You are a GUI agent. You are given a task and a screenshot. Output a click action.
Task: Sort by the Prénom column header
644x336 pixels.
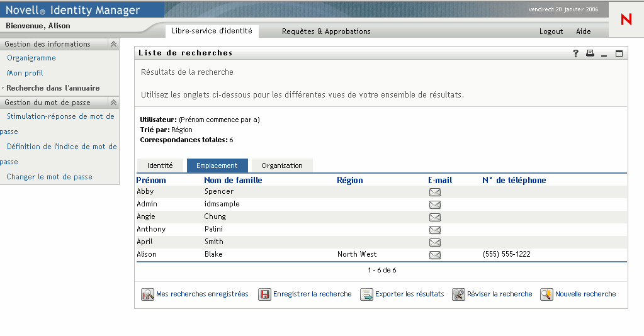point(151,180)
